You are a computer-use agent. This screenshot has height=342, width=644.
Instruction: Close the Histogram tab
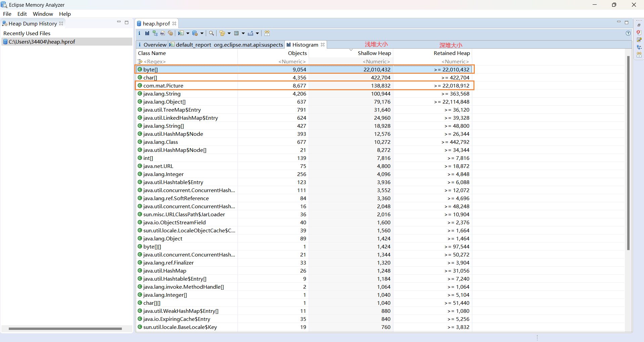click(x=323, y=45)
